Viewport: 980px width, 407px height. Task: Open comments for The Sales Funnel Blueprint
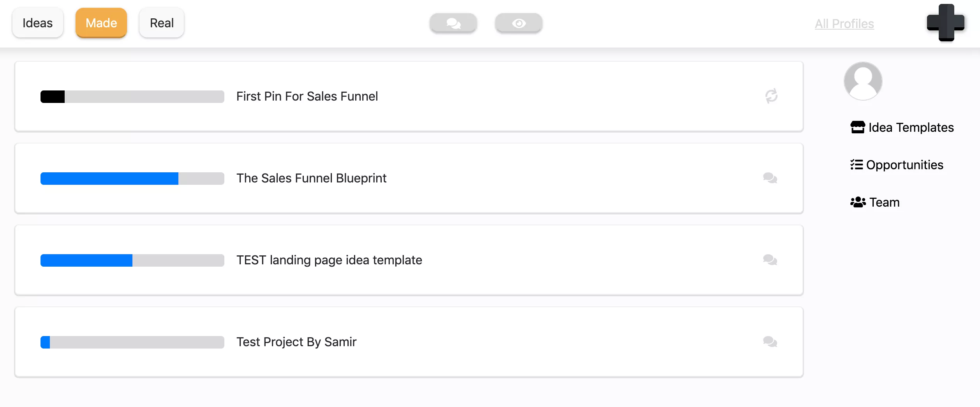pos(770,178)
